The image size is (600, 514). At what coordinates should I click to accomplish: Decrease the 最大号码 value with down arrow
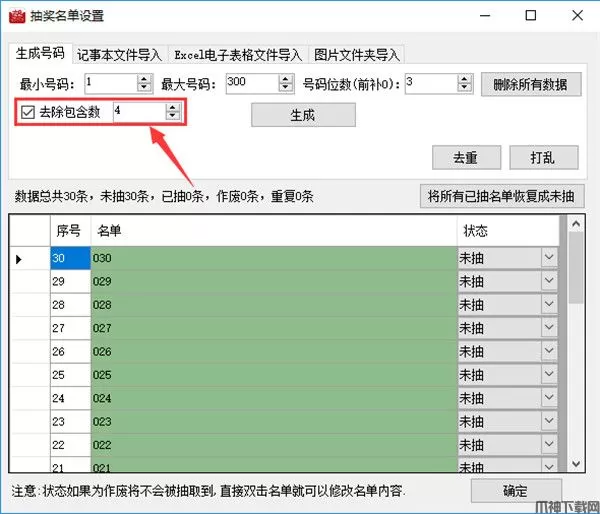point(285,88)
